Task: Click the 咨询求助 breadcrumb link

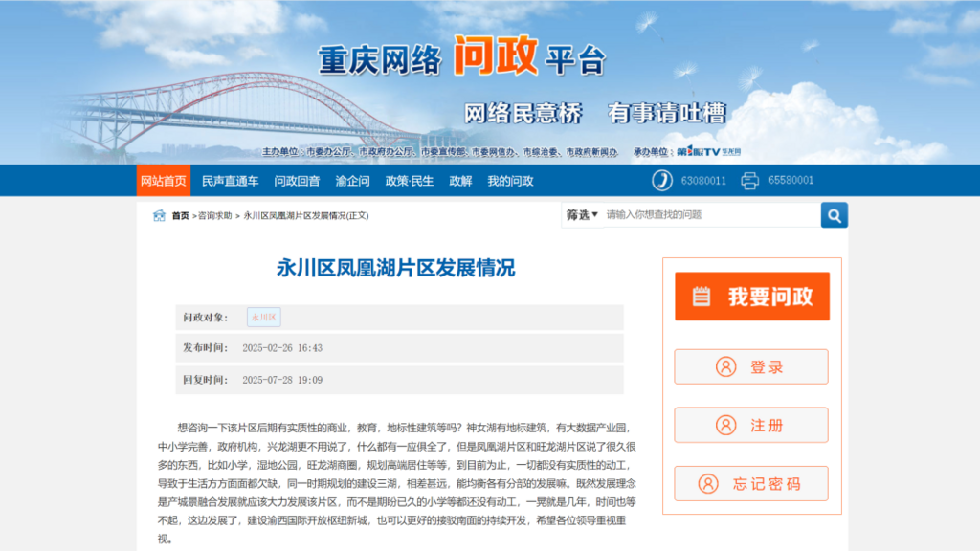Action: (215, 216)
